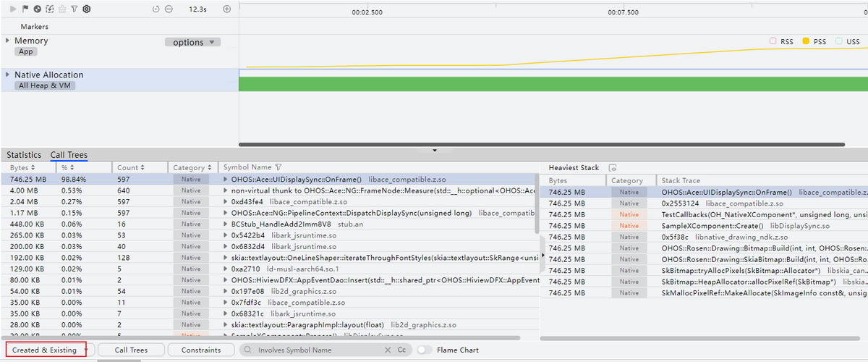
Task: Open the Memory options dropdown
Action: pos(192,43)
